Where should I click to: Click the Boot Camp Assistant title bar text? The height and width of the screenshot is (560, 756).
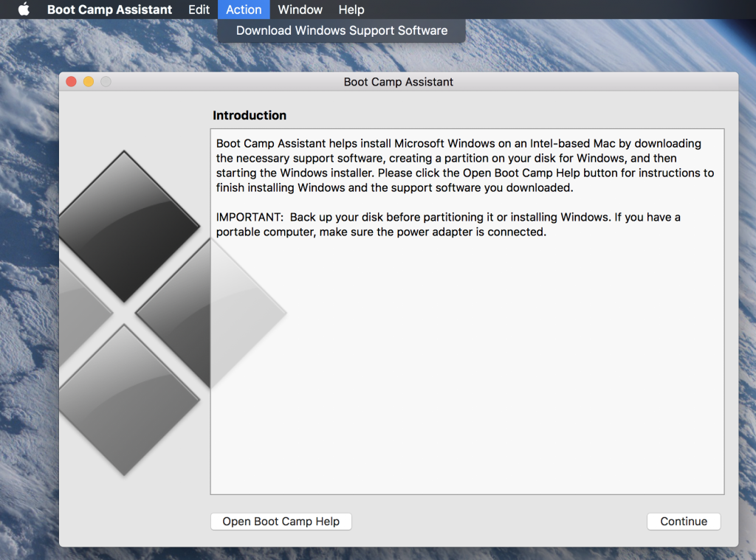click(x=398, y=82)
